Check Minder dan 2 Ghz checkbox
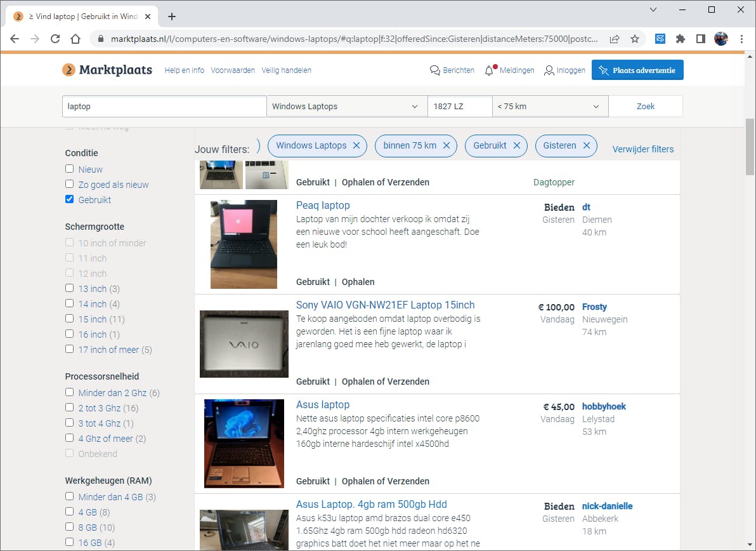 click(x=69, y=392)
